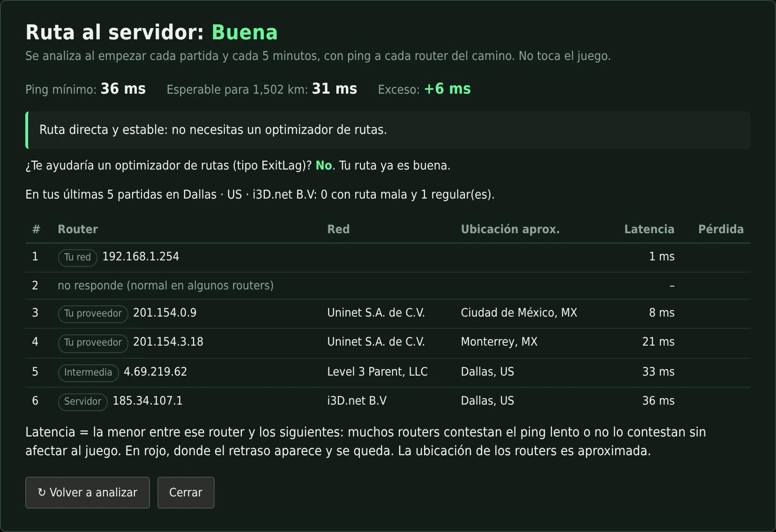Click the Intermedia badge
776x532 pixels.
(88, 372)
